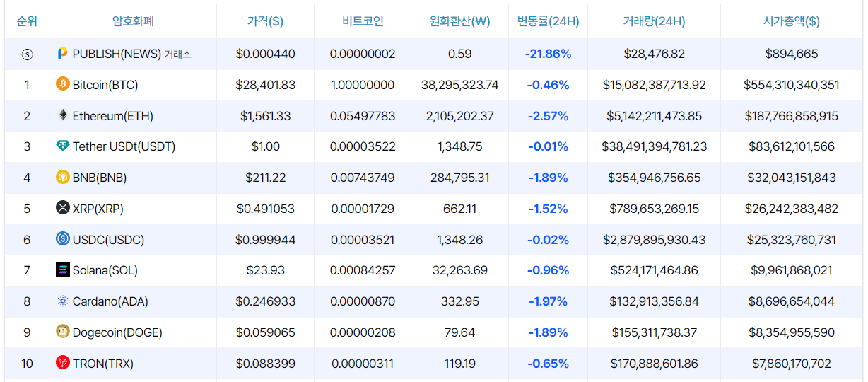Select Dogecoin price $0.059065
This screenshot has height=382, width=868.
coord(266,332)
